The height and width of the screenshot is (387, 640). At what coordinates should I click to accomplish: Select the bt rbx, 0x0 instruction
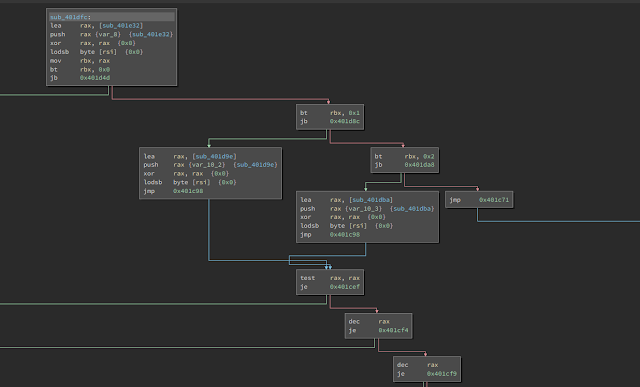point(80,69)
